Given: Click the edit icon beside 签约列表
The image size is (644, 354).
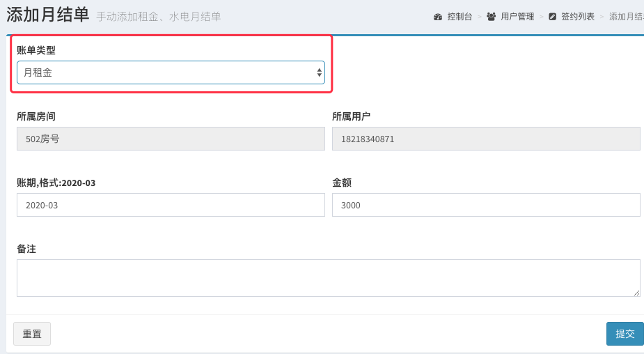Looking at the screenshot, I should tap(553, 17).
